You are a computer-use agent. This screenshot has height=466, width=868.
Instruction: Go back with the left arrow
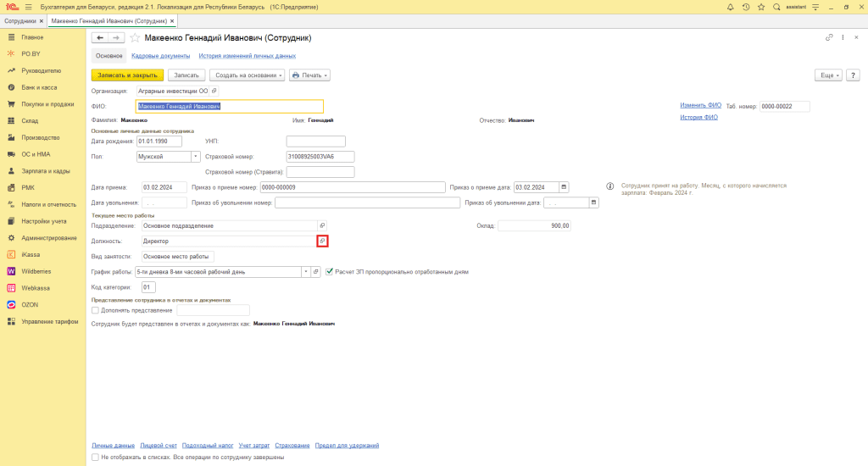coord(100,37)
